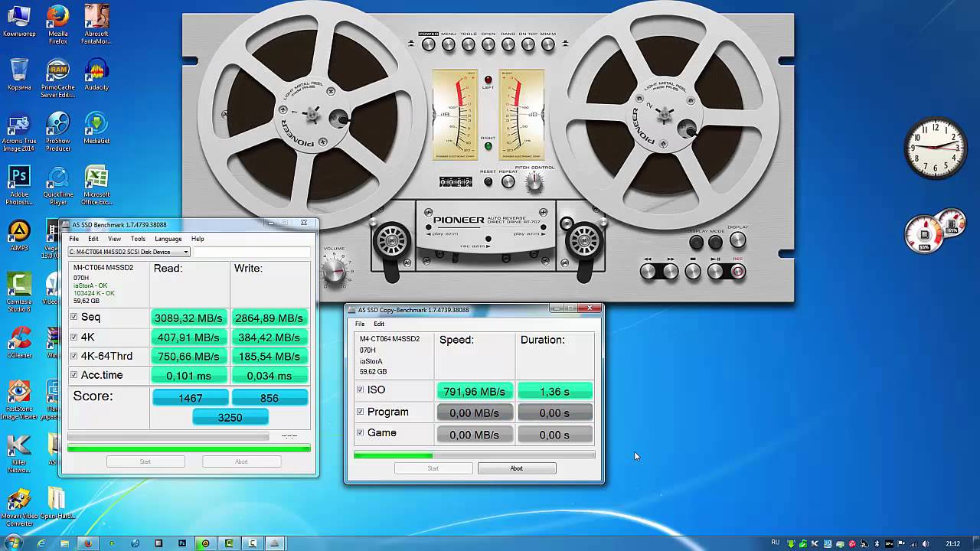
Task: Open the Abrosoft FantaMorph desktop icon
Action: pyautogui.click(x=96, y=23)
